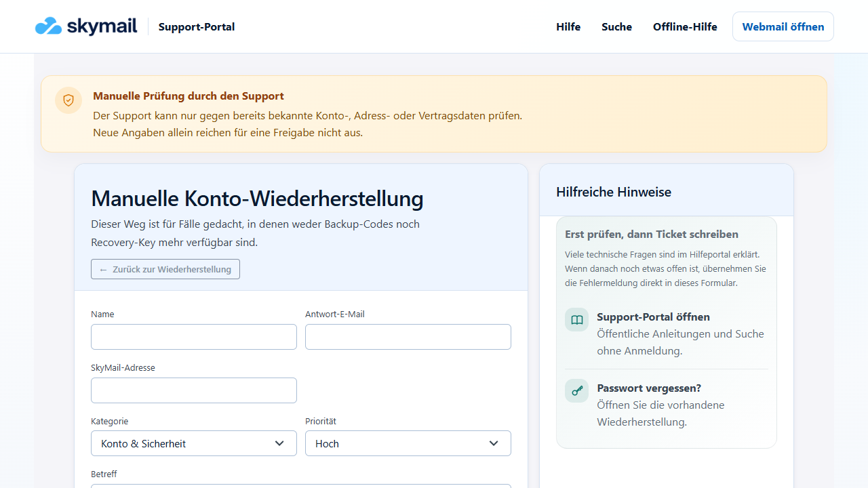Click the Manuelle Konto-Wiederherstellung heading
This screenshot has height=488, width=868.
pos(257,199)
